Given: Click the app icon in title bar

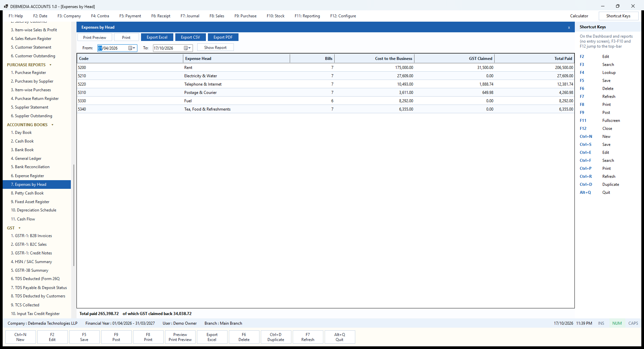Looking at the screenshot, I should [6, 6].
